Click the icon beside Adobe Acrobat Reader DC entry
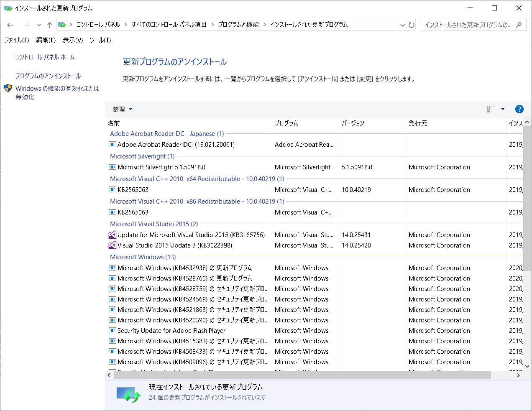The width and height of the screenshot is (532, 411). pos(112,144)
